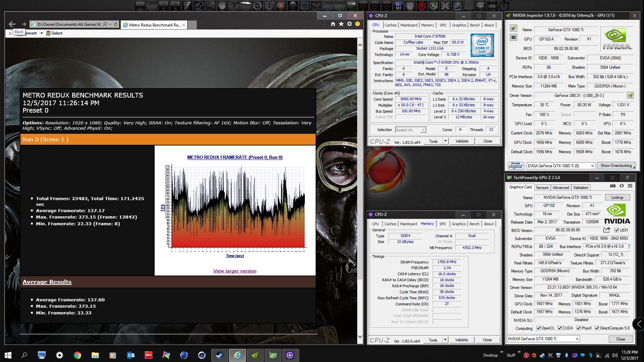The image size is (644, 362).
Task: Open the Advanced tab in GPU-Z
Action: (x=561, y=188)
